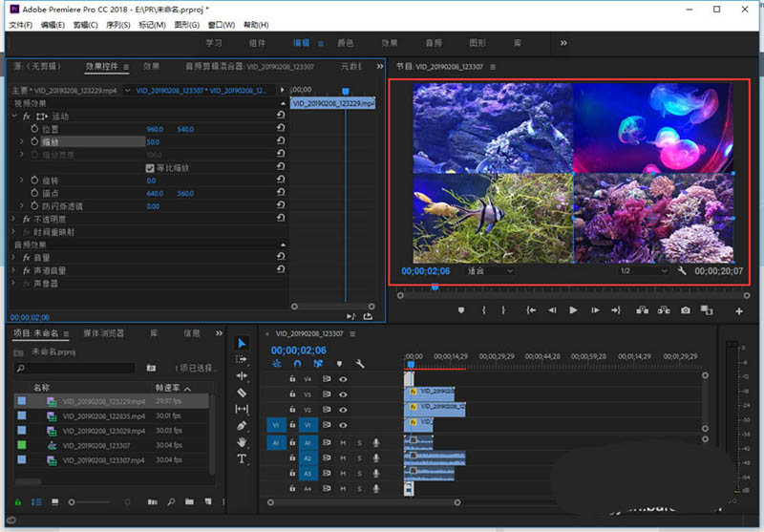The width and height of the screenshot is (764, 532).
Task: Enable voice-over record on A3
Action: click(x=376, y=473)
